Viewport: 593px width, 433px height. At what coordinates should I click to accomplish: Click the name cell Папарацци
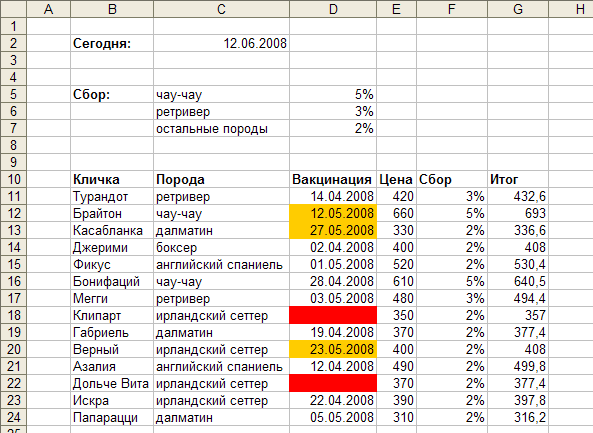pyautogui.click(x=112, y=418)
